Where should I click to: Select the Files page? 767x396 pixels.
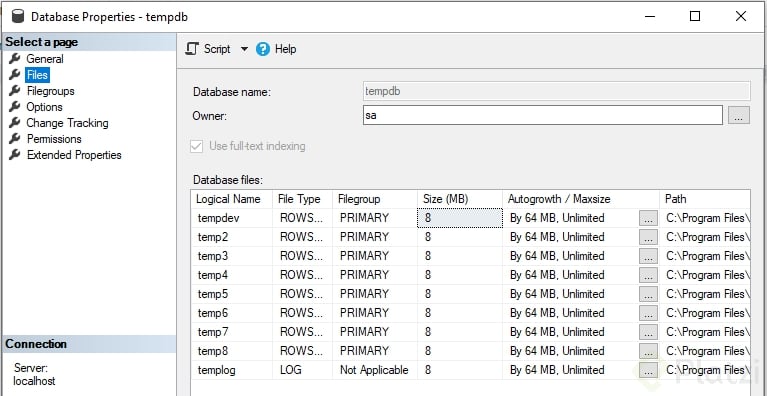tap(37, 75)
